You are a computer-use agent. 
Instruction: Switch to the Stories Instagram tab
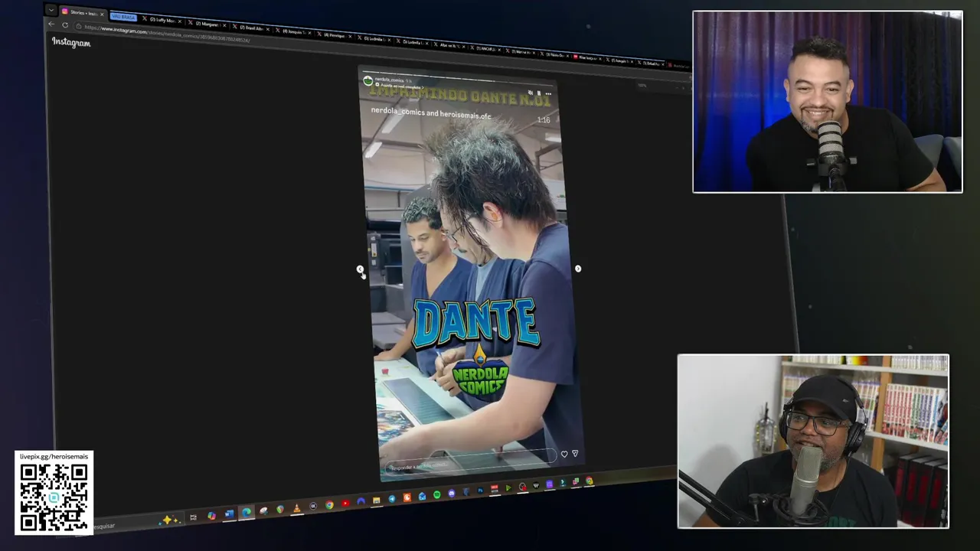pyautogui.click(x=81, y=12)
